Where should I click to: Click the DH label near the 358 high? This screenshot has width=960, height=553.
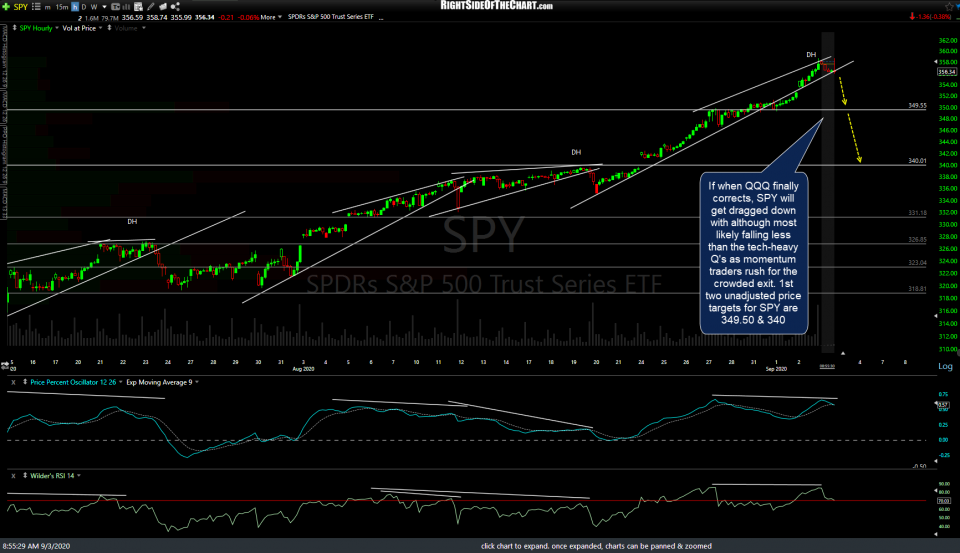(811, 55)
